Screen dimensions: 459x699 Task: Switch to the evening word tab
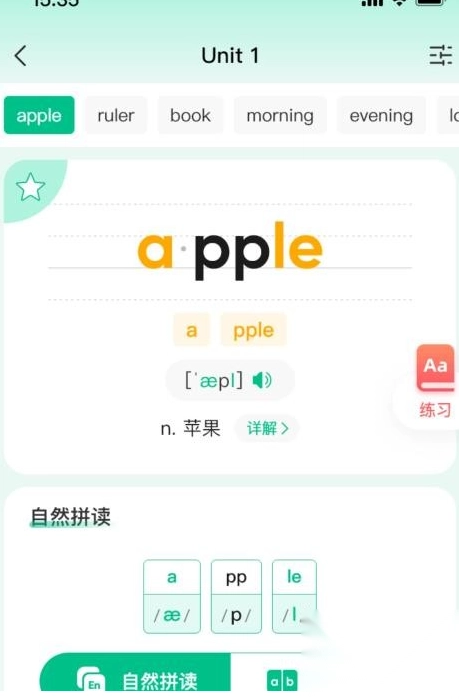coord(381,115)
